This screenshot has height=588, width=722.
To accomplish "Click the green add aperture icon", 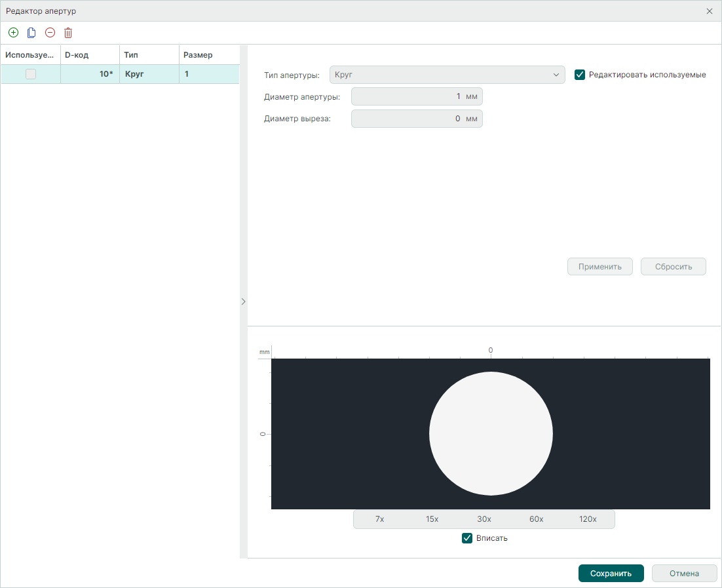I will [13, 33].
